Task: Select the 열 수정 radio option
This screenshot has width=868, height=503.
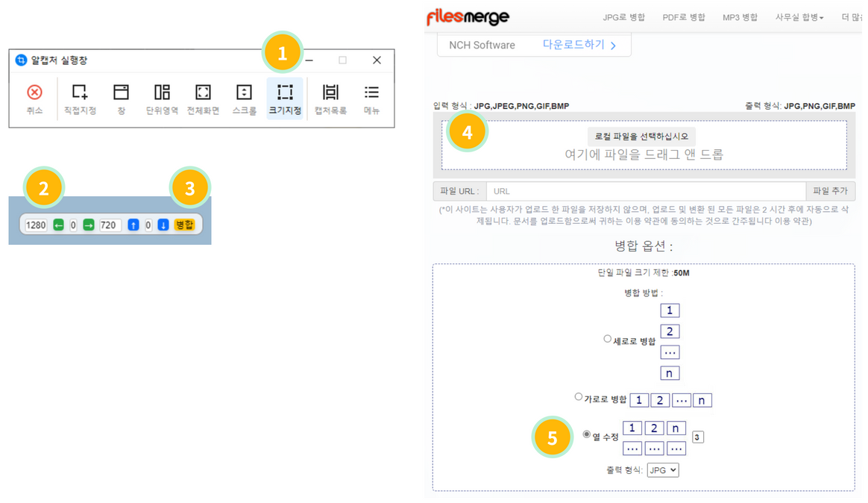Action: (587, 434)
